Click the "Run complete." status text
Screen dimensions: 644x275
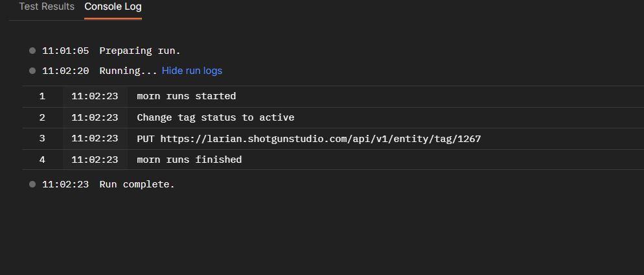click(137, 184)
